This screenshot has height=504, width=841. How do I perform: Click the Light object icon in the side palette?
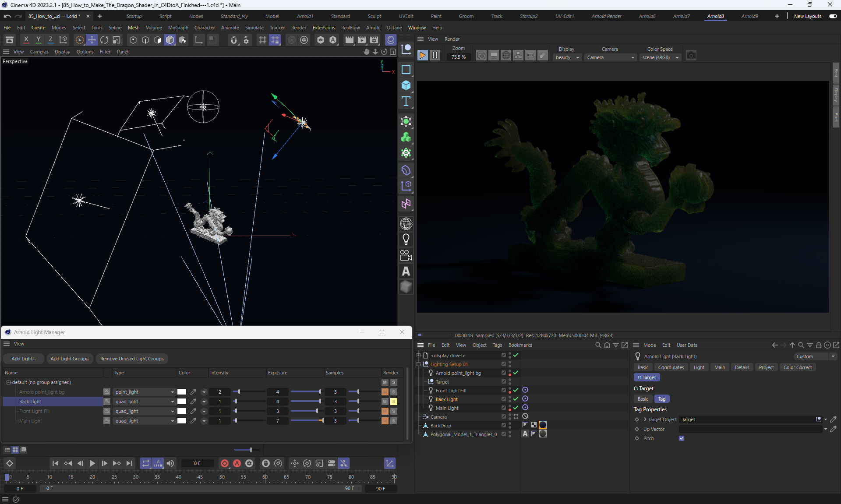[x=406, y=240]
